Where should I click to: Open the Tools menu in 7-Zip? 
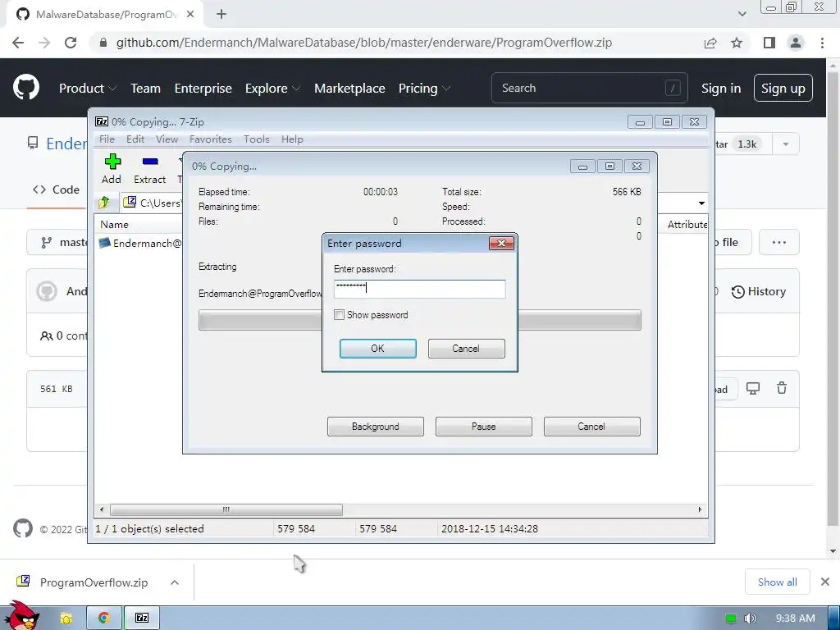pos(257,139)
